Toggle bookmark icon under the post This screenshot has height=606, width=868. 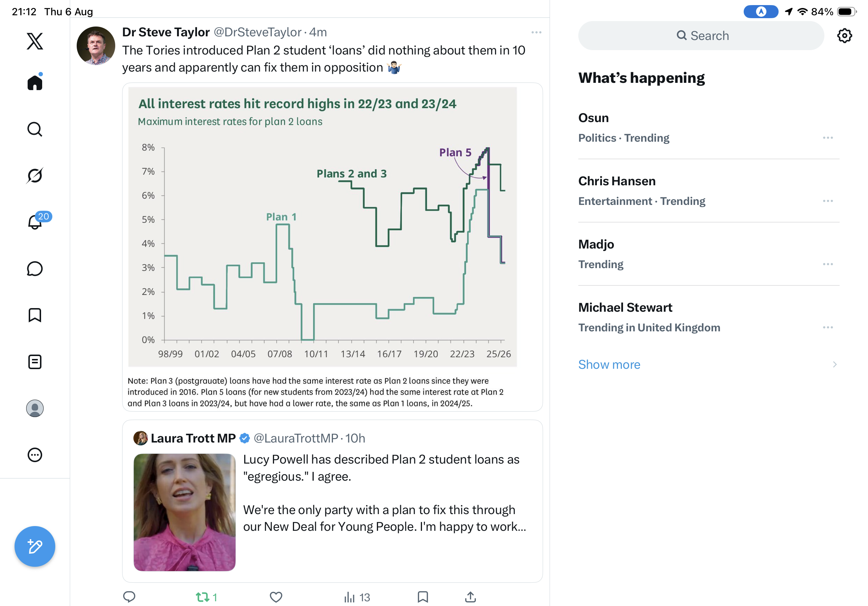423,597
